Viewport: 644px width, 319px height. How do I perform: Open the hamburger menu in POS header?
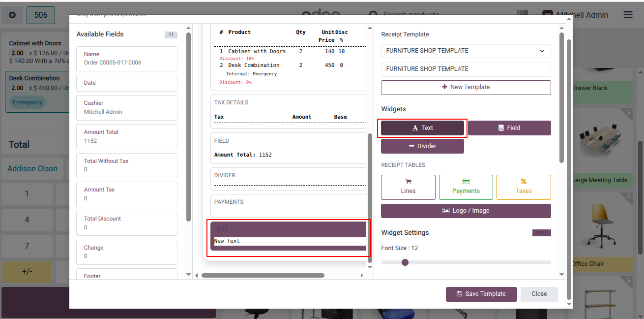[628, 15]
